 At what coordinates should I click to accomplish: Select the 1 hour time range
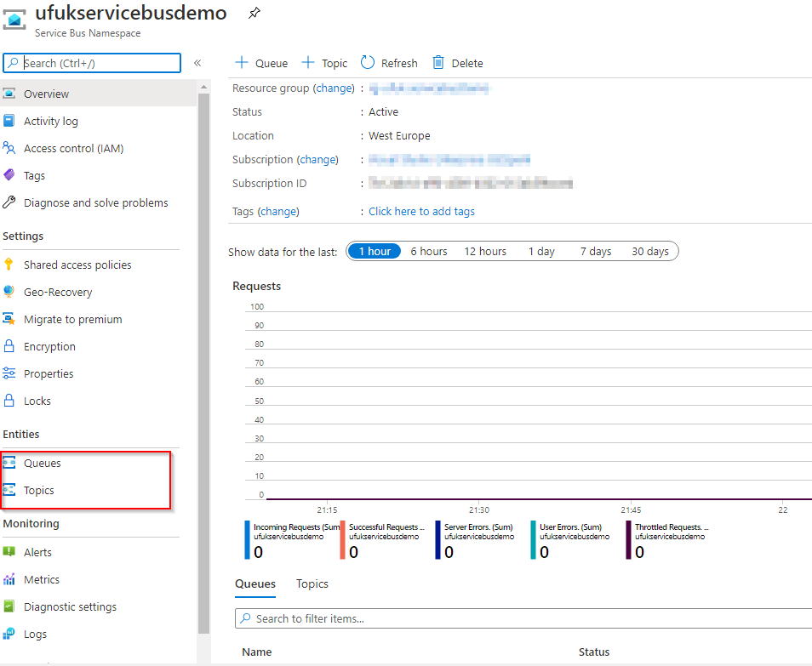tap(375, 251)
